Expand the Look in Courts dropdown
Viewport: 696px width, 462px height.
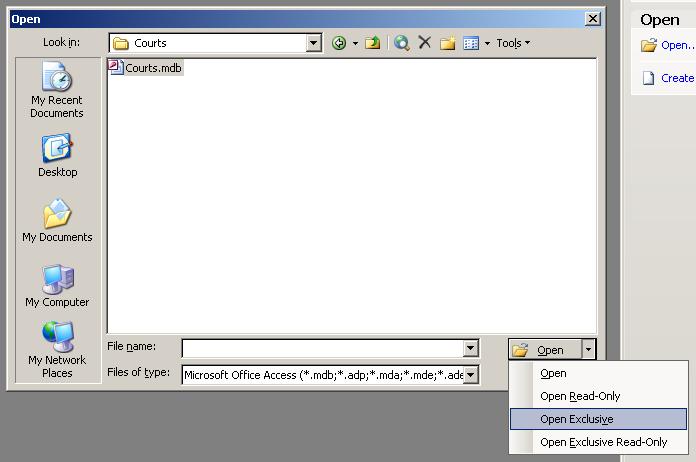tap(313, 43)
